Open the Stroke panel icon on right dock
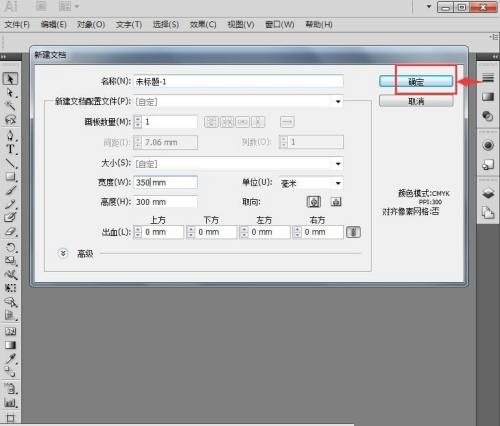Image resolution: width=500 pixels, height=426 pixels. click(488, 78)
